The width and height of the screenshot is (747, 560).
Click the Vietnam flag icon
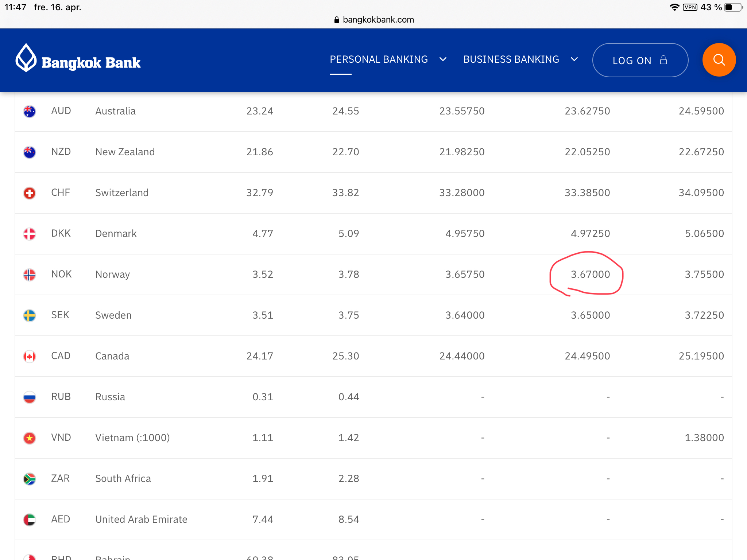tap(30, 438)
